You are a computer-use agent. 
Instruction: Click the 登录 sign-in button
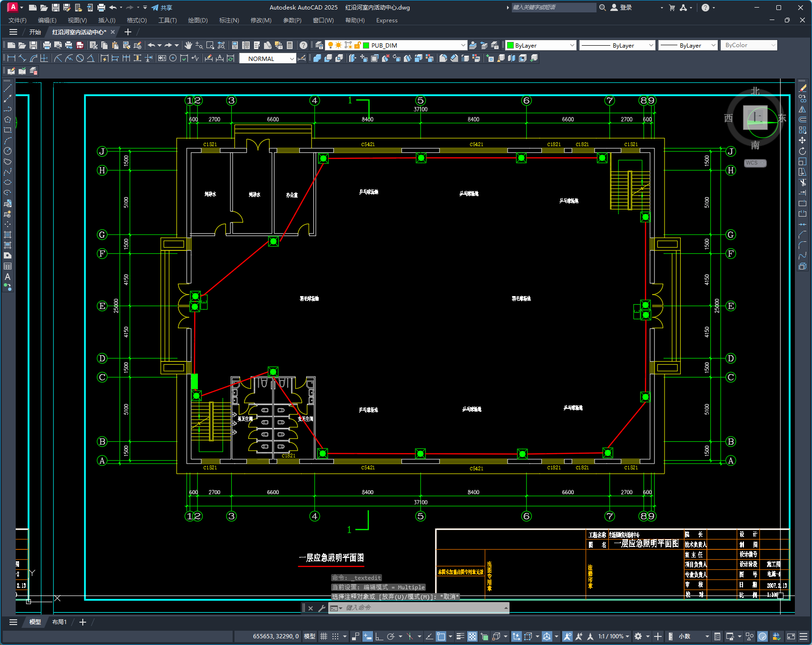621,8
